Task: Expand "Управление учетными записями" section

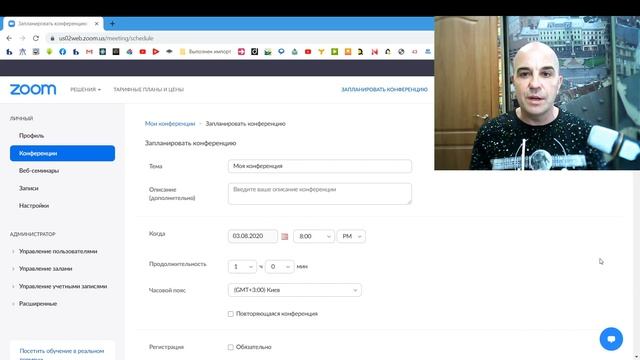Action: pos(63,286)
